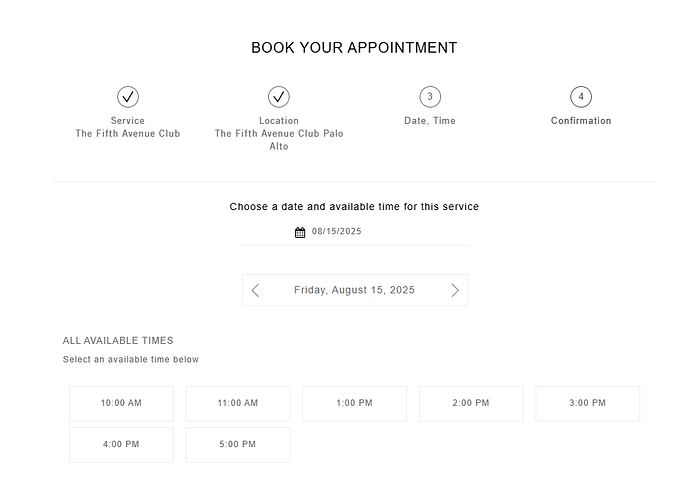This screenshot has width=690, height=496.
Task: Choose the 2:00 PM appointment time
Action: (x=471, y=404)
